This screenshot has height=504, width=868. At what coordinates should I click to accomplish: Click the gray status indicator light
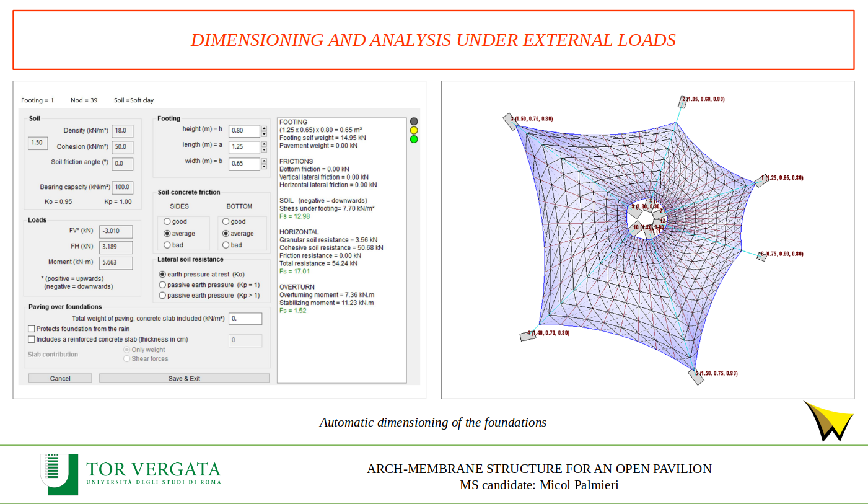pos(414,122)
